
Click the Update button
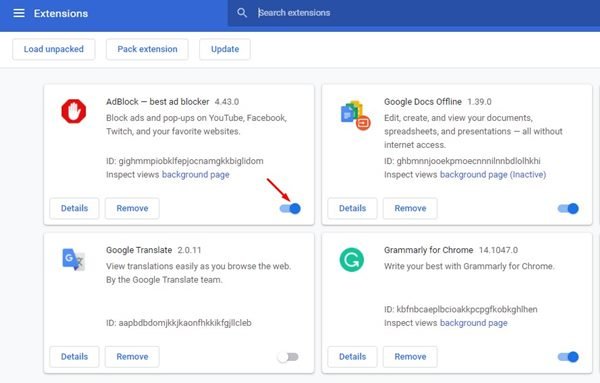pyautogui.click(x=225, y=49)
